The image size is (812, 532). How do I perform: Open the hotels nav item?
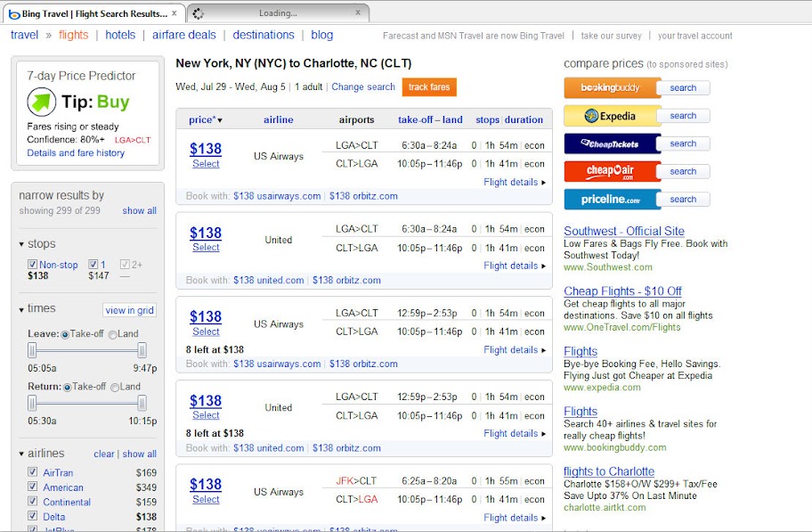(x=120, y=35)
